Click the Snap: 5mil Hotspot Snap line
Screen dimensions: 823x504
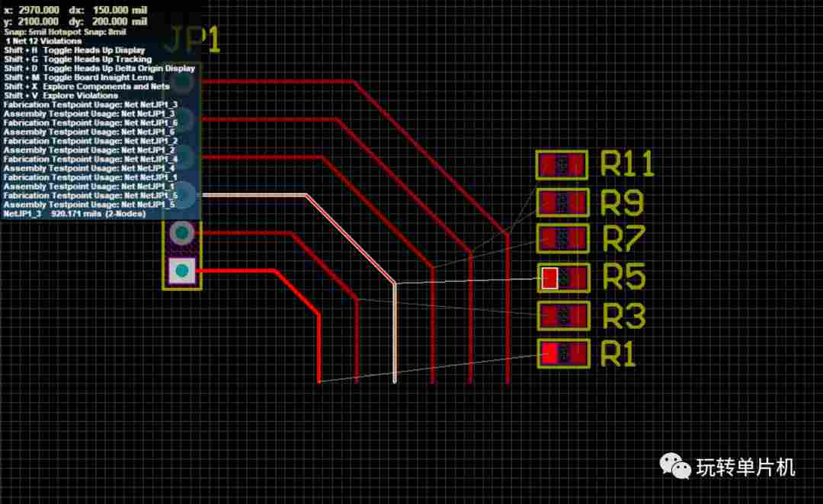(x=65, y=32)
